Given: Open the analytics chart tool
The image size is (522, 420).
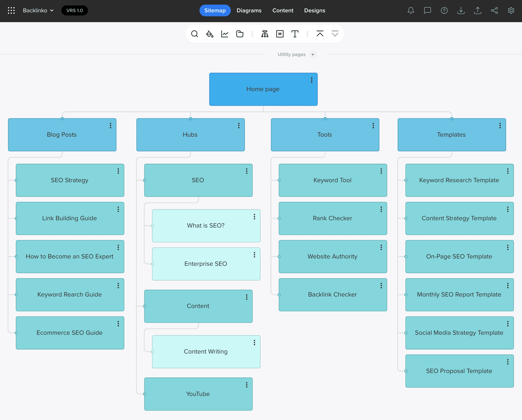Looking at the screenshot, I should point(225,34).
